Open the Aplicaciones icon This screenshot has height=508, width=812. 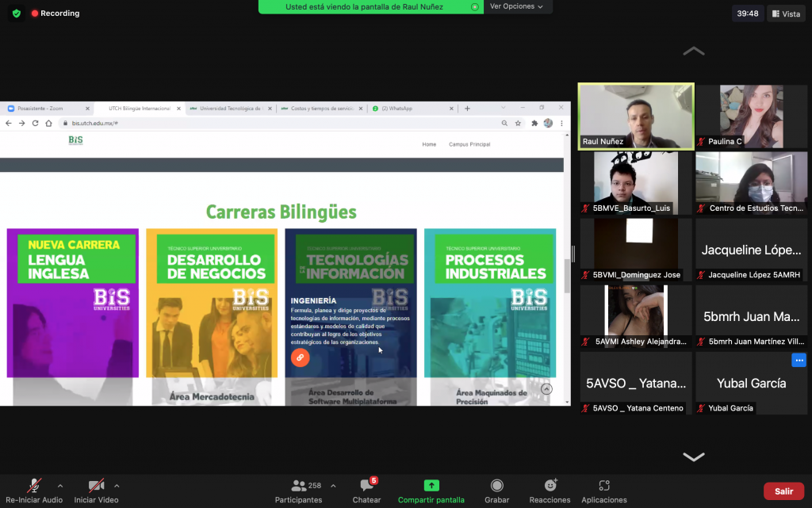click(x=603, y=486)
